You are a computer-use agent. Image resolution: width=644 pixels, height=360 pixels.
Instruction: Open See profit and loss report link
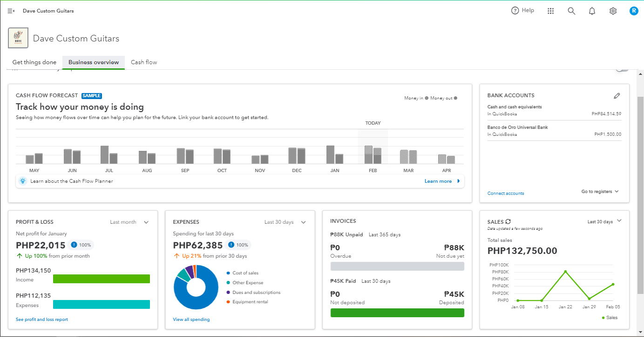point(42,320)
